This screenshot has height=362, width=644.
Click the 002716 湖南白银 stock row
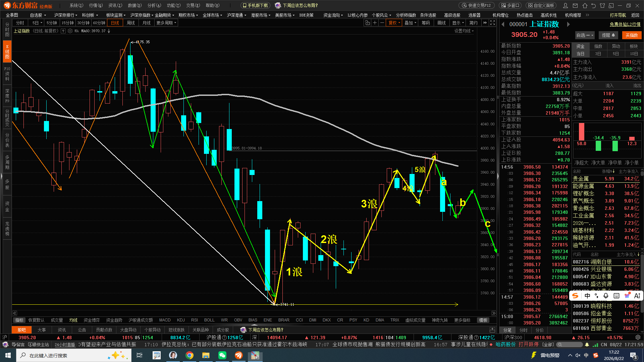(606, 262)
